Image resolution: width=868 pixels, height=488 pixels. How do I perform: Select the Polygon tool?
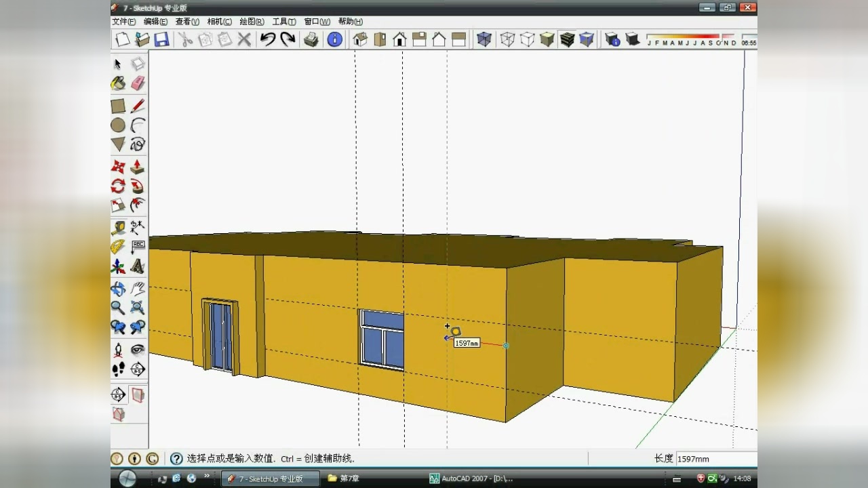pyautogui.click(x=118, y=144)
